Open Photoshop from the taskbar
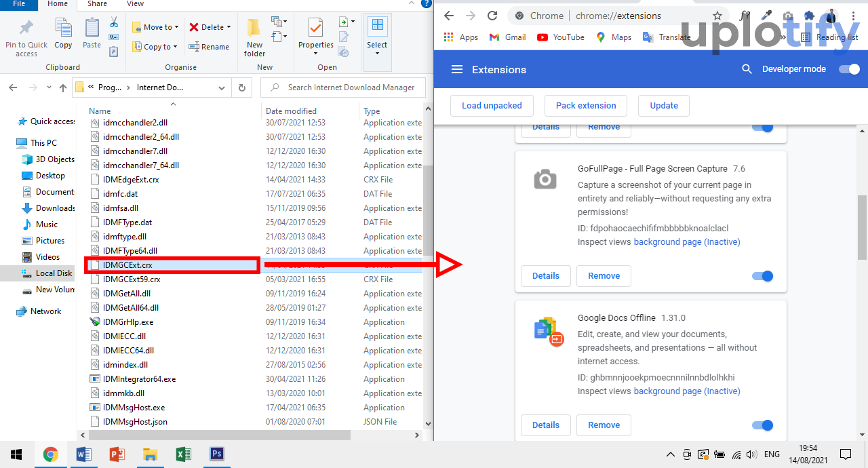The height and width of the screenshot is (468, 868). click(x=217, y=454)
